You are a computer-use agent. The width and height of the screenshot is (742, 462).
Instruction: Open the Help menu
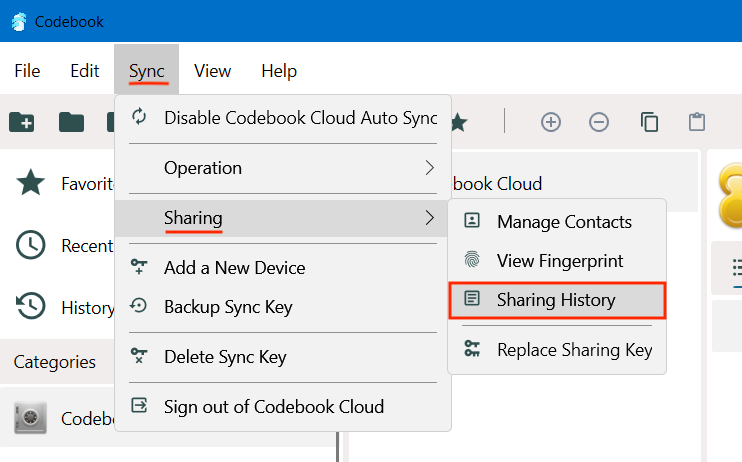pyautogui.click(x=279, y=71)
